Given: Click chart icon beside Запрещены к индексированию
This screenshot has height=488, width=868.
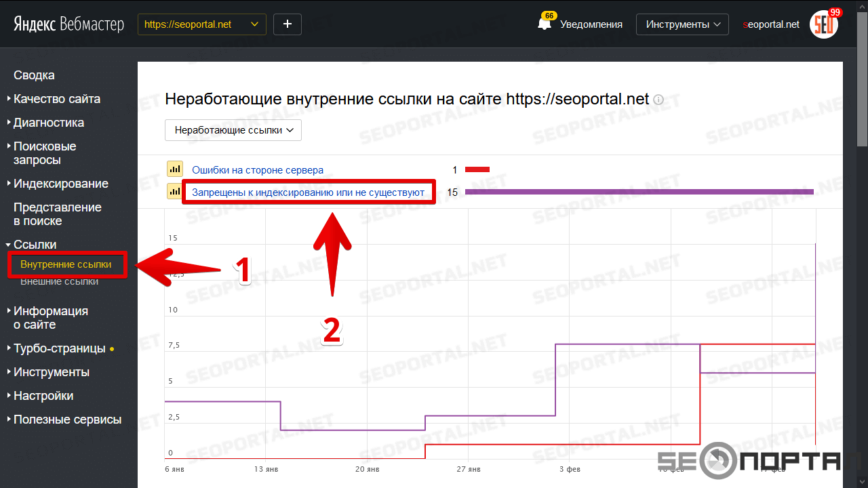Looking at the screenshot, I should pos(175,192).
